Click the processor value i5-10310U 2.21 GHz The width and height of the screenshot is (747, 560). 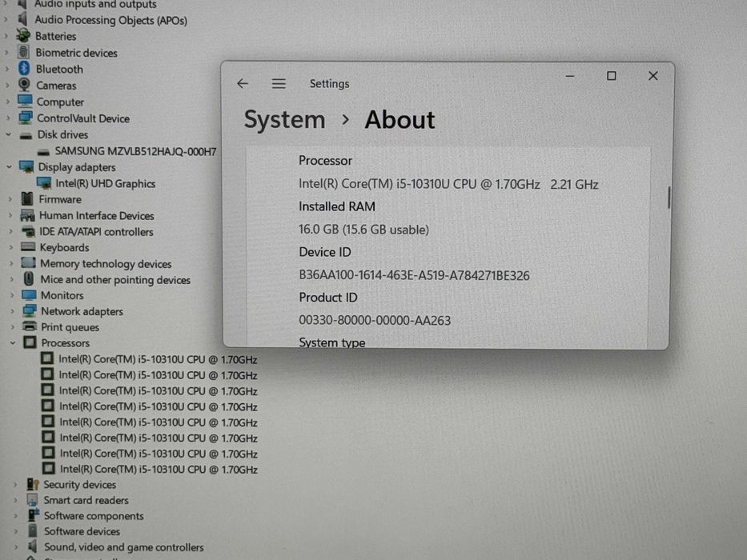point(448,184)
